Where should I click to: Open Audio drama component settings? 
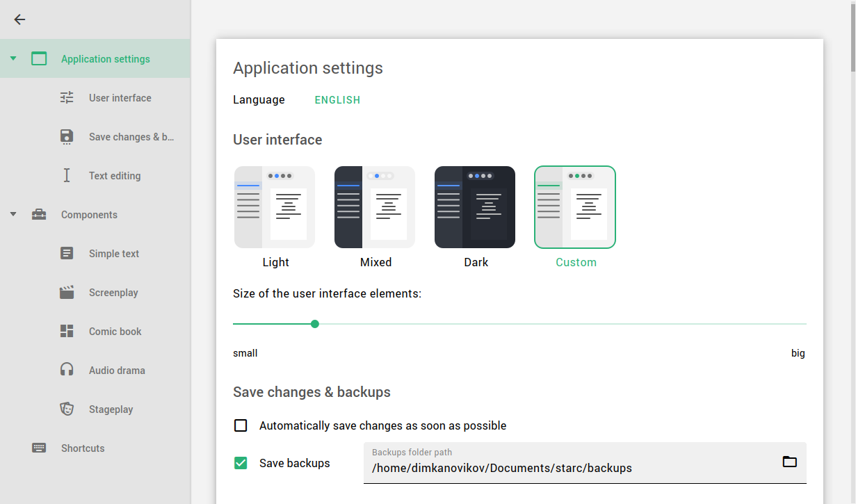95,371
